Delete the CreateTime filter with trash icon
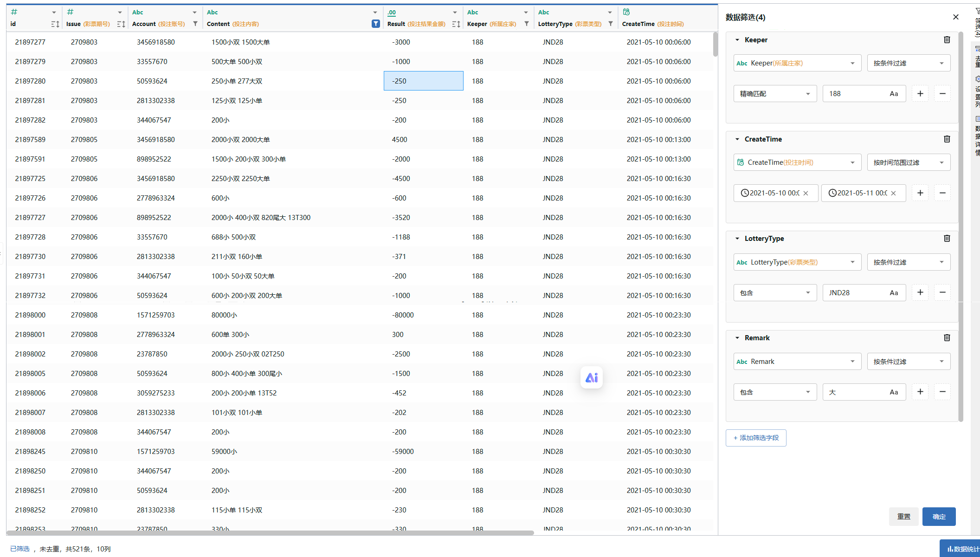 (947, 139)
